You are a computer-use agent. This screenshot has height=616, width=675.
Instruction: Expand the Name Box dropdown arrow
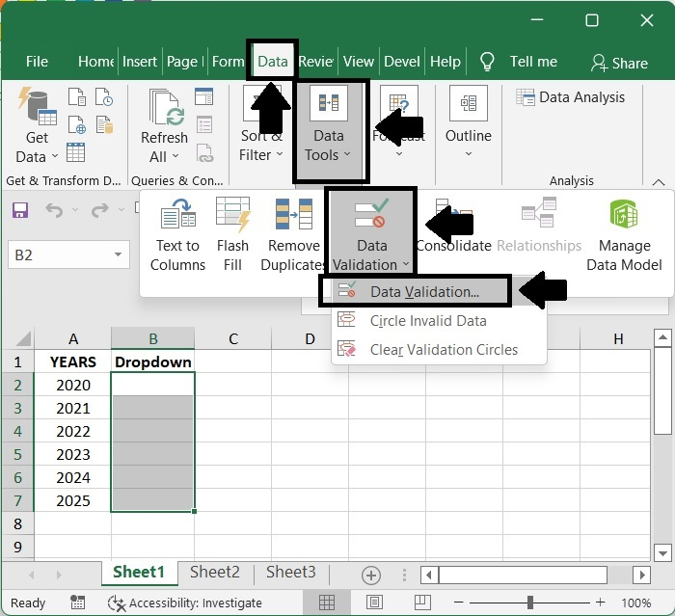click(x=118, y=254)
